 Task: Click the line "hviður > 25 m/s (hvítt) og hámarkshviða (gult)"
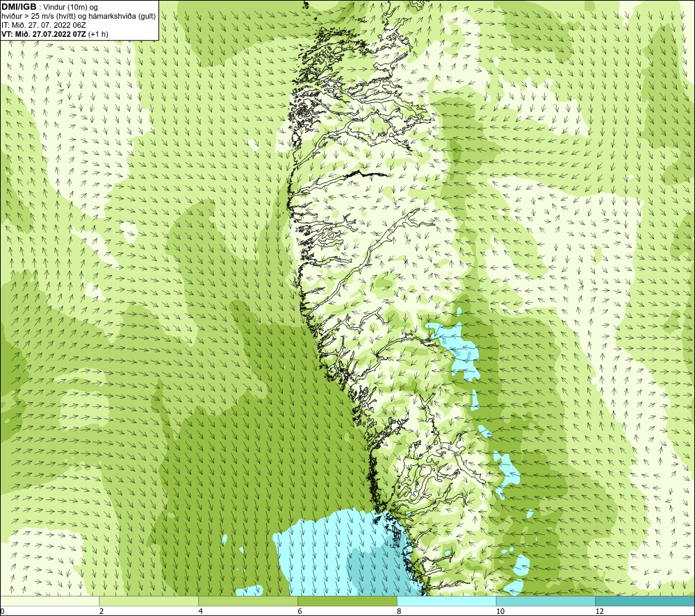(79, 16)
